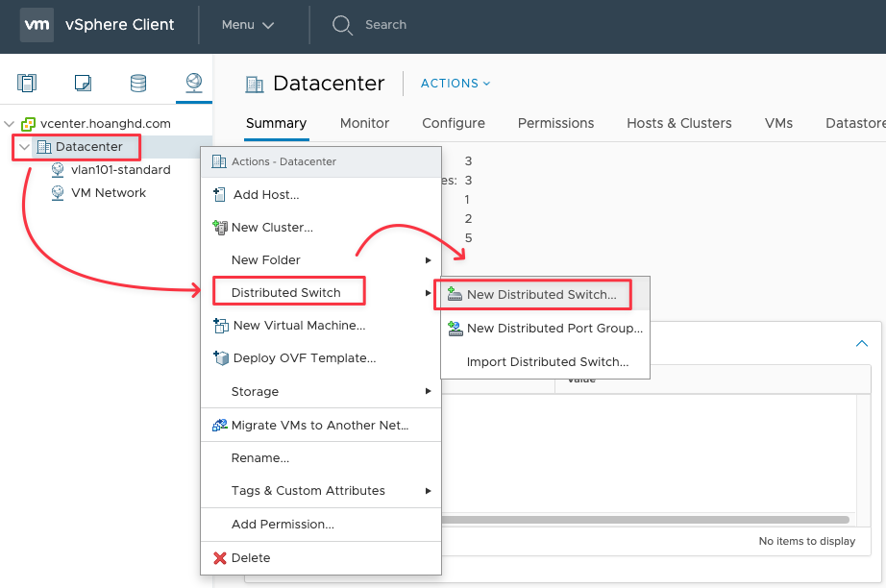Switch to the Summary tab

[277, 123]
